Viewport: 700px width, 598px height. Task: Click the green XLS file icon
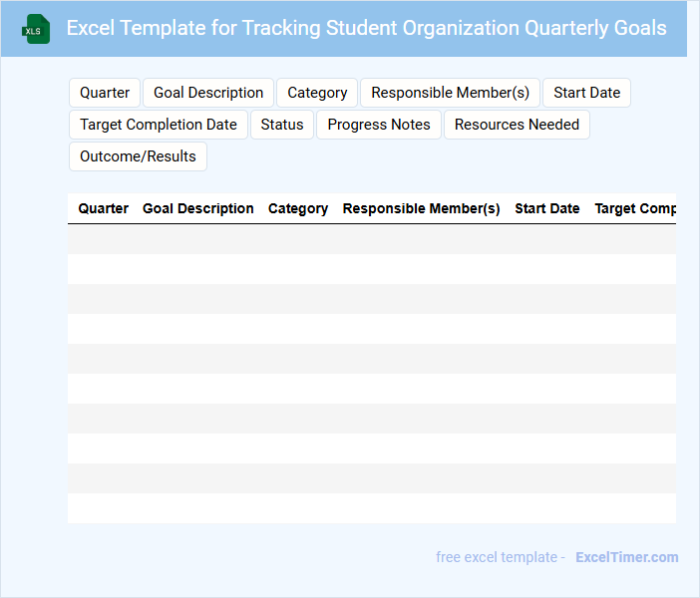37,29
